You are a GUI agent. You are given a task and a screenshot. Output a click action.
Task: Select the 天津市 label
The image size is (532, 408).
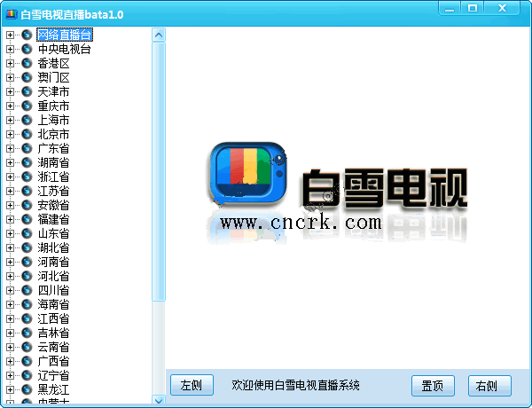tap(53, 91)
